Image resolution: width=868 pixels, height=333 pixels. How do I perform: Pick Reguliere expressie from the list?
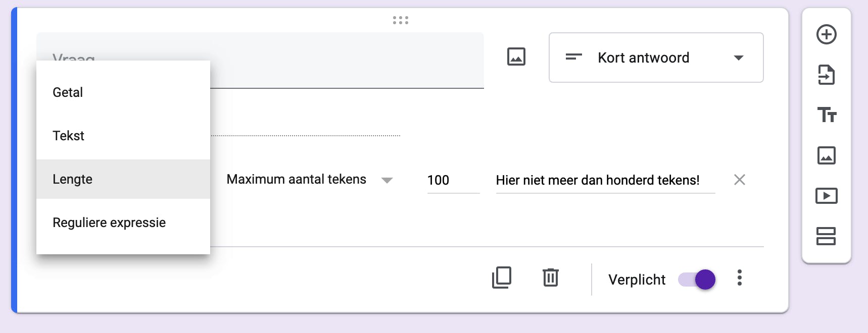pyautogui.click(x=109, y=223)
